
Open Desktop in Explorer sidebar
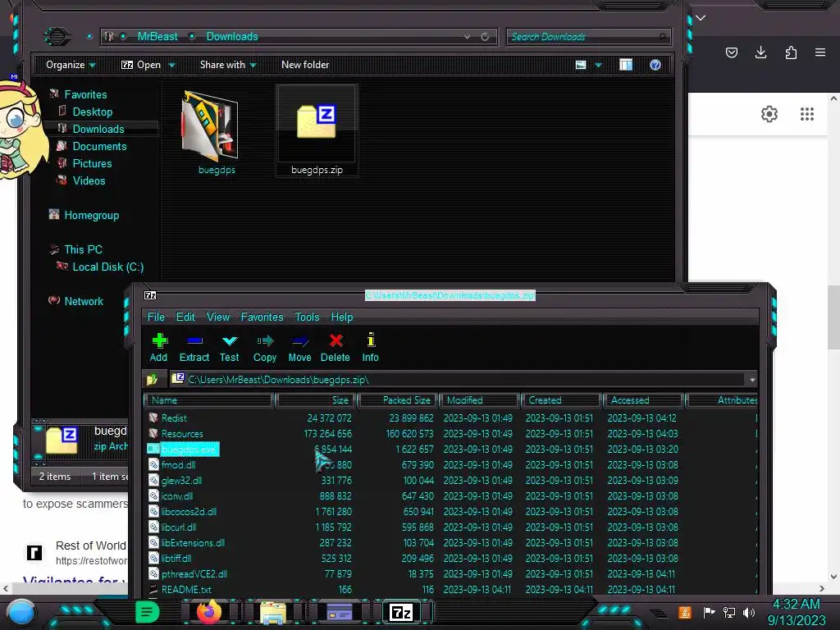click(92, 112)
